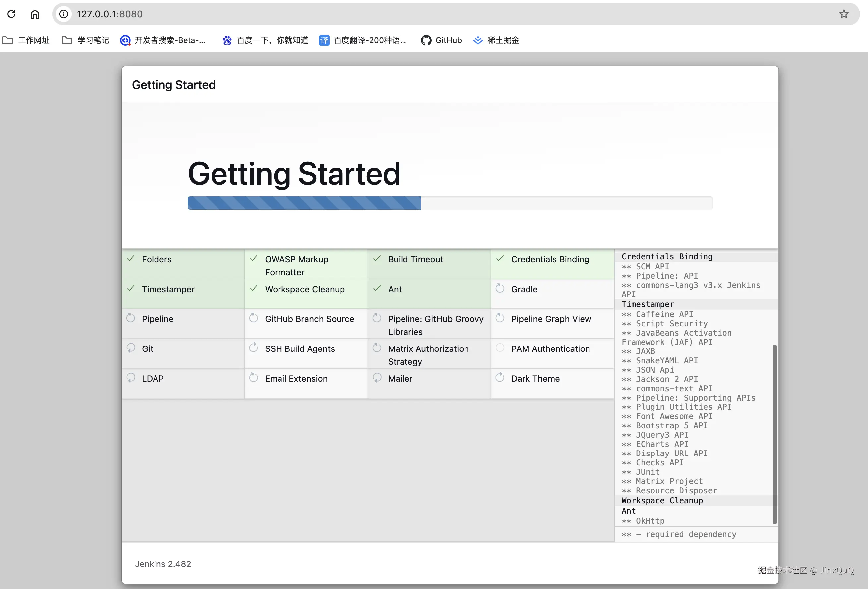Click the pending icon next to Git
Viewport: 868px width, 589px height.
[x=131, y=348]
